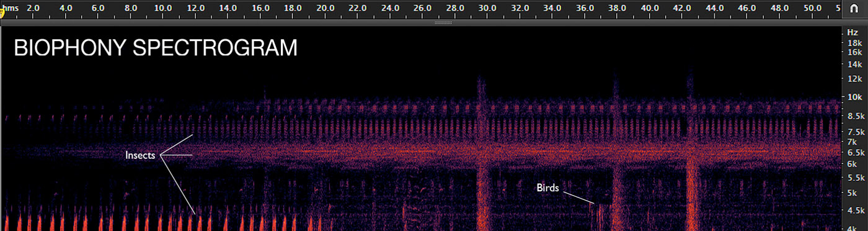Set playhead at 42.0 seconds on ruler
868x231 pixels.
682,9
